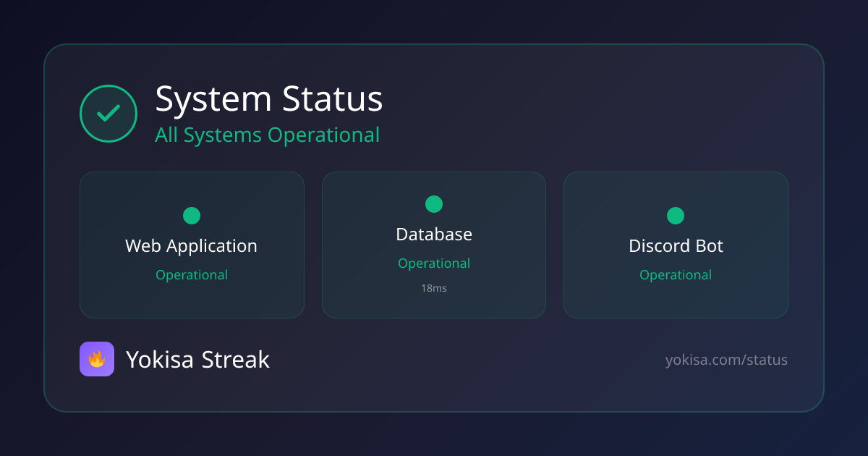Click the Discord Bot card title
This screenshot has width=868, height=456.
coord(676,246)
